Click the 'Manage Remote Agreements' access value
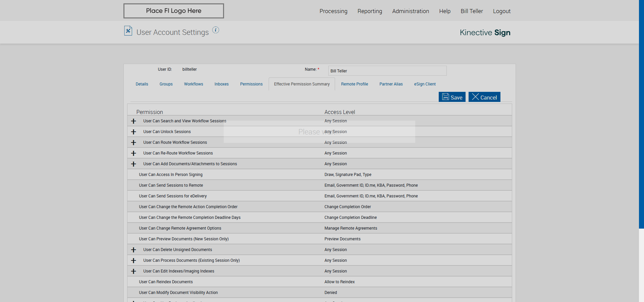The height and width of the screenshot is (302, 644). [x=351, y=228]
